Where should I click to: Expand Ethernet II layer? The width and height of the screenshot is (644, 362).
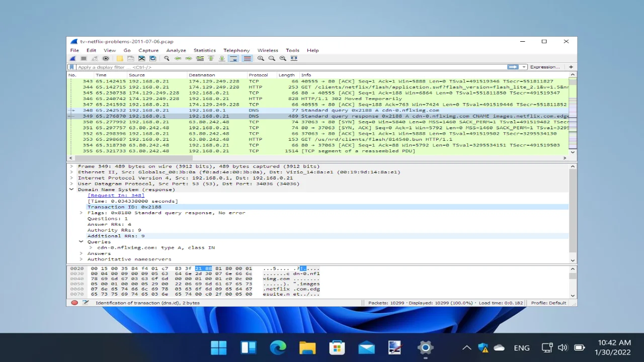pos(71,172)
